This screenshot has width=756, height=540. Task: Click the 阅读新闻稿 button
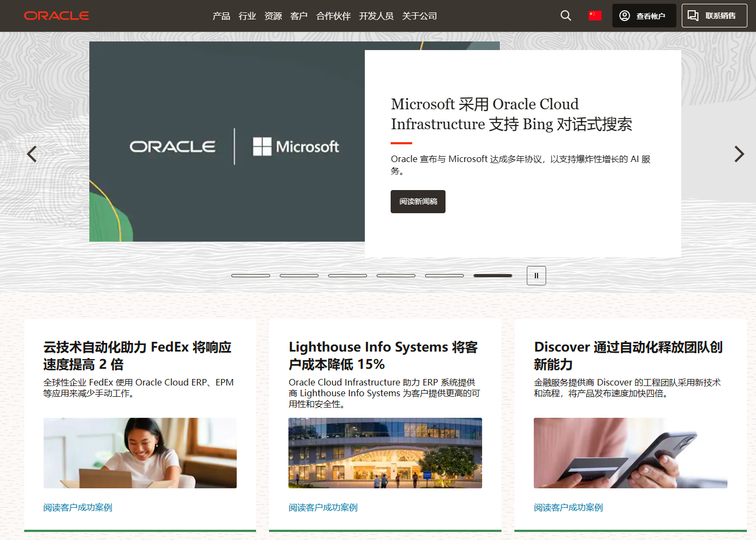coord(418,201)
